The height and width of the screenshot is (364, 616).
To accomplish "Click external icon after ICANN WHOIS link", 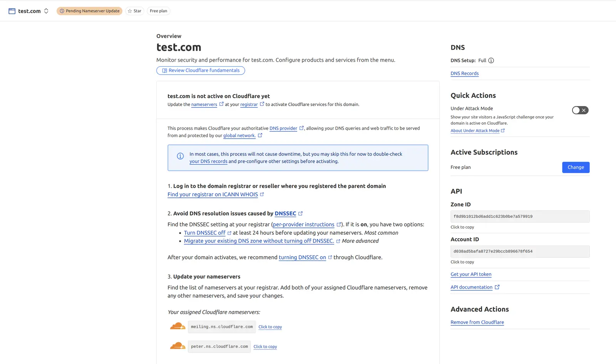I will (262, 194).
